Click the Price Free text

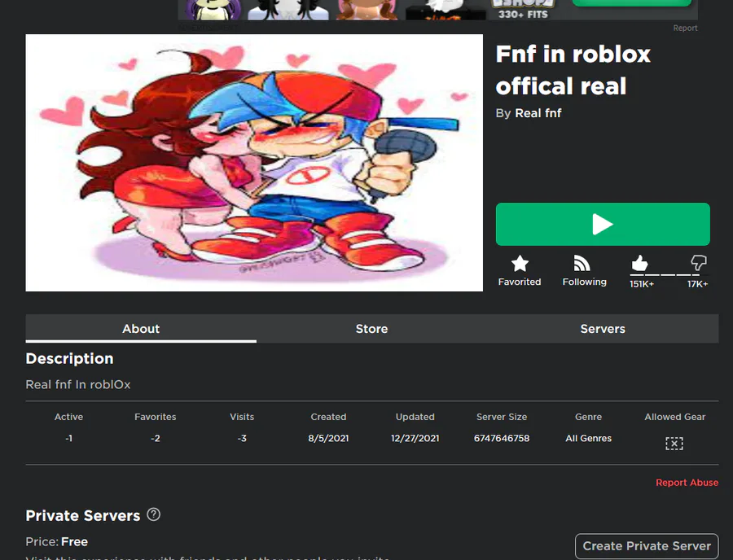[x=56, y=542]
